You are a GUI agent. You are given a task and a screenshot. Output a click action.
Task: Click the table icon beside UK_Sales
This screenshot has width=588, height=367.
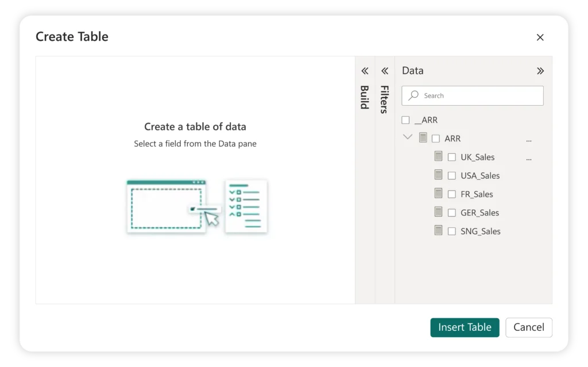click(x=438, y=156)
